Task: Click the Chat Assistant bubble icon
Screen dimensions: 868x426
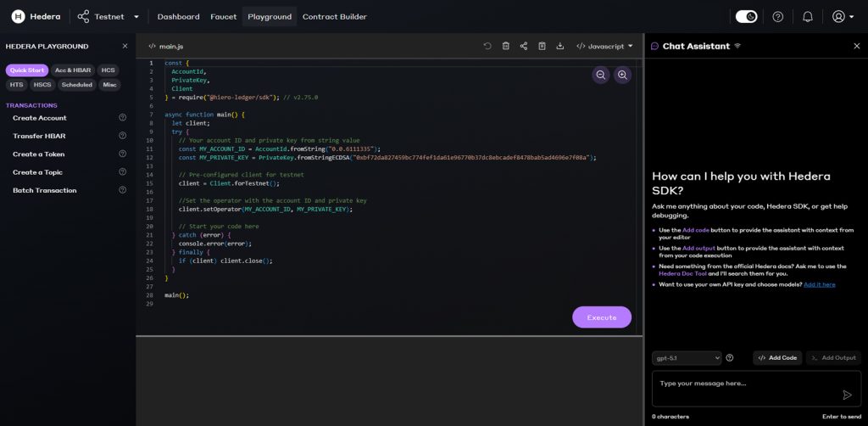Action: [x=655, y=46]
